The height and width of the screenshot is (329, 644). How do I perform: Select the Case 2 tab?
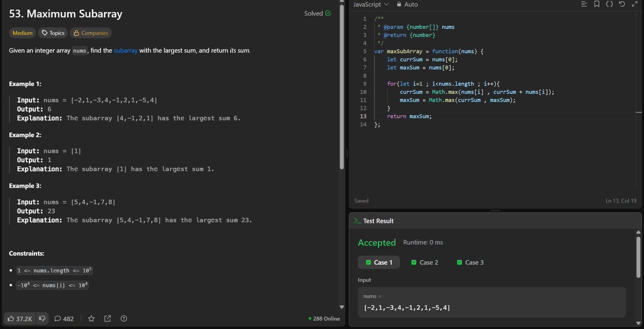click(425, 262)
